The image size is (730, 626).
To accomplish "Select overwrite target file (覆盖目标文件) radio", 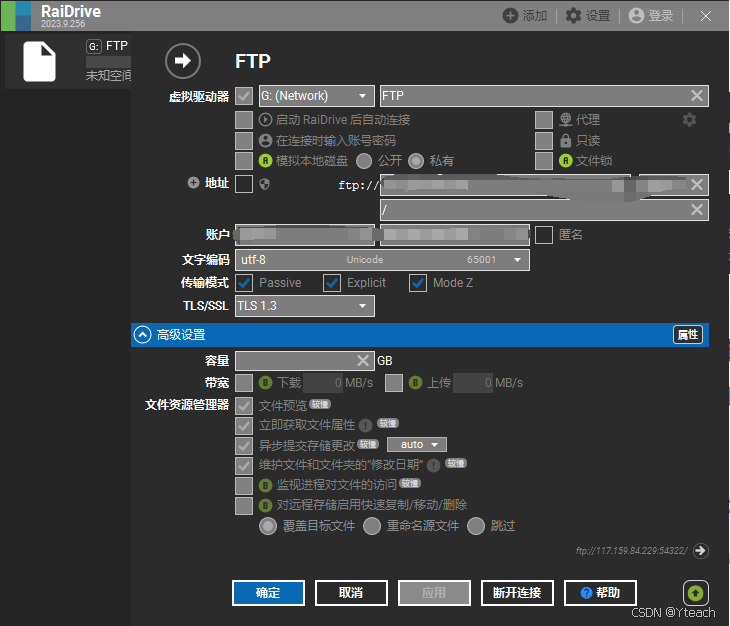I will point(268,526).
